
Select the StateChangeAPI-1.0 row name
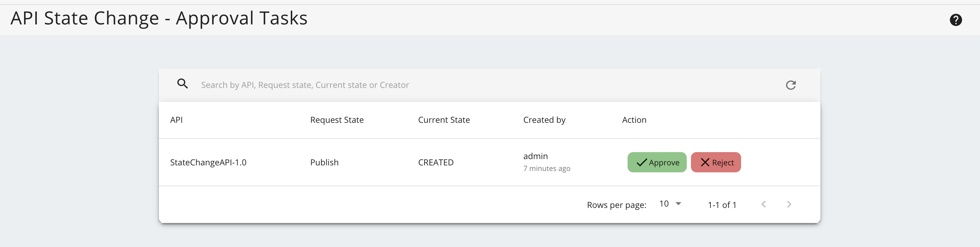[x=208, y=163]
